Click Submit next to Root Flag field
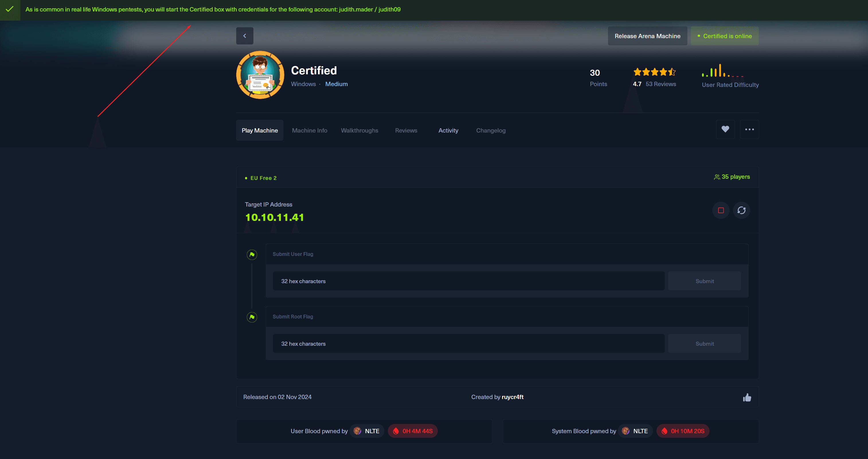 [x=704, y=344]
